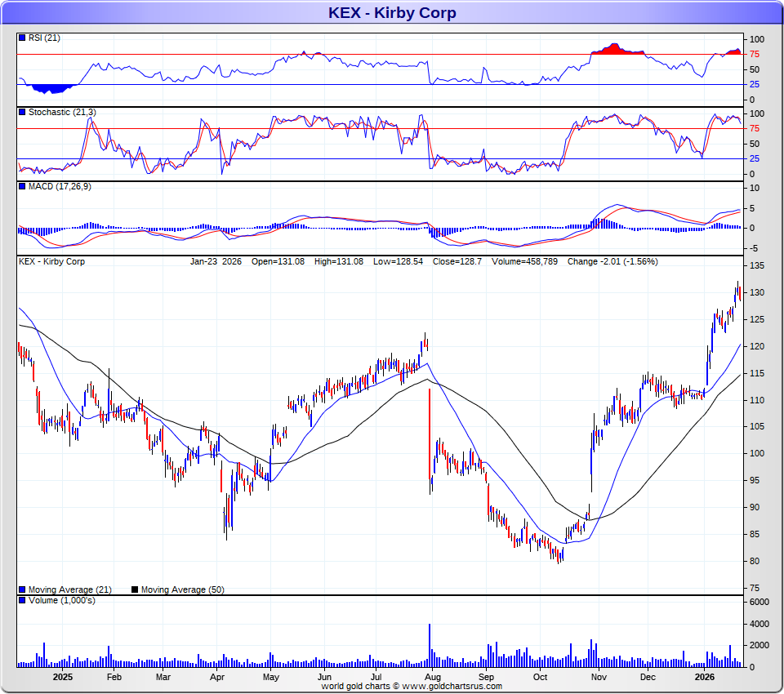The width and height of the screenshot is (784, 694).
Task: Click the red 75 RSI axis label
Action: click(x=755, y=54)
